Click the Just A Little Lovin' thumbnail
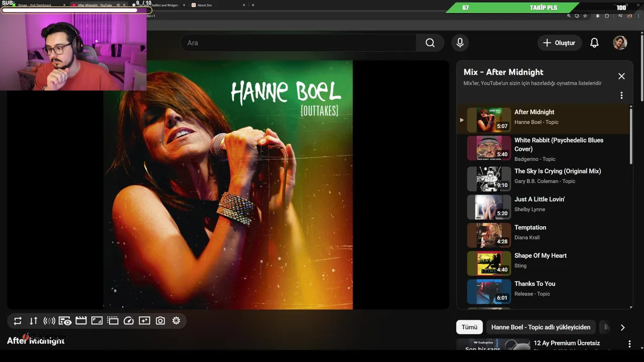644x362 pixels. point(489,207)
